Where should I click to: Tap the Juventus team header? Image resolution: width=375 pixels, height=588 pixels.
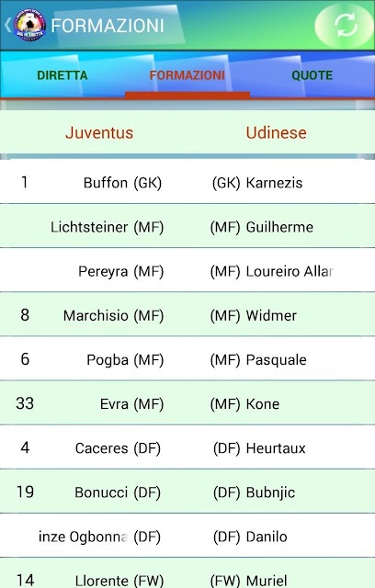point(99,132)
